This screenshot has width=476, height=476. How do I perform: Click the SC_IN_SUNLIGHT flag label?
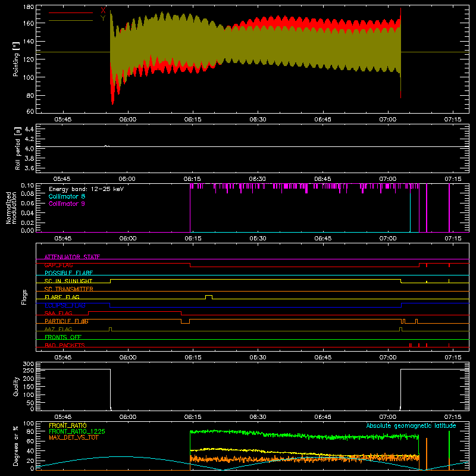pos(68,281)
